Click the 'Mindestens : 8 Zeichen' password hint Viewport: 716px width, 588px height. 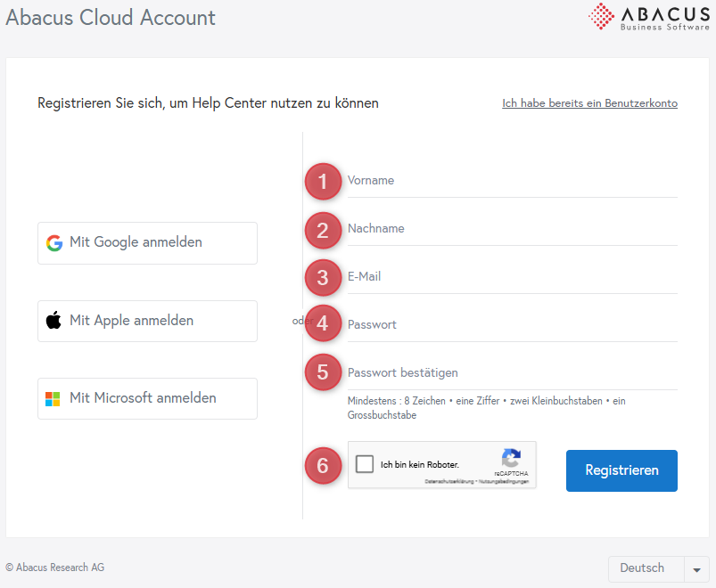click(486, 408)
